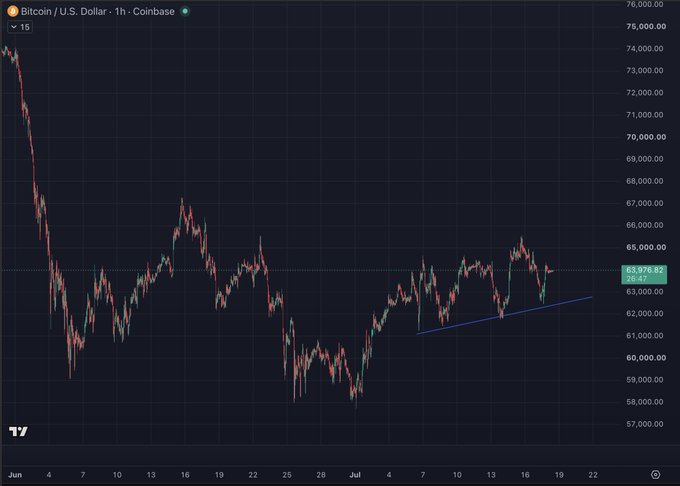680x486 pixels.
Task: Expand the 15 indicators collapse dropdown
Action: [x=20, y=27]
